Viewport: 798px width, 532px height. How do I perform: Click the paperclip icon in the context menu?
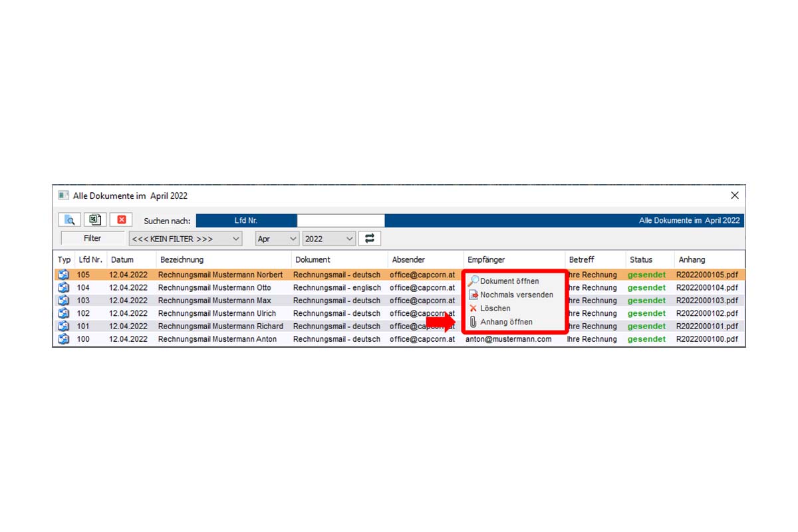(x=473, y=322)
